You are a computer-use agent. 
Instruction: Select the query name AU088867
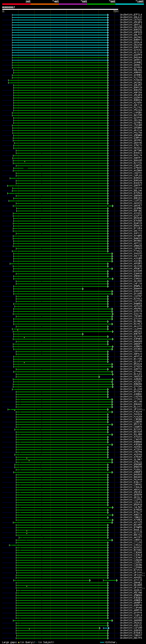tap(8, 7)
